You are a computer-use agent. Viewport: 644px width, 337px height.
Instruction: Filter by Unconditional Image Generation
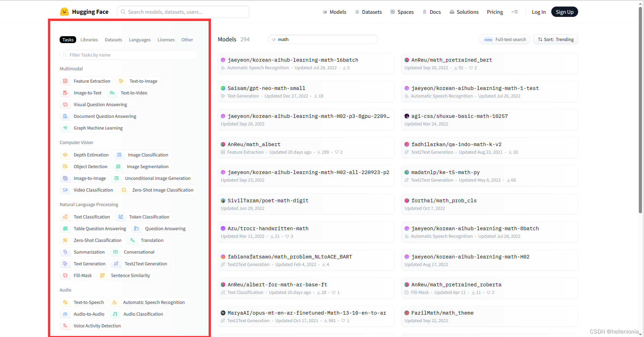pyautogui.click(x=152, y=178)
